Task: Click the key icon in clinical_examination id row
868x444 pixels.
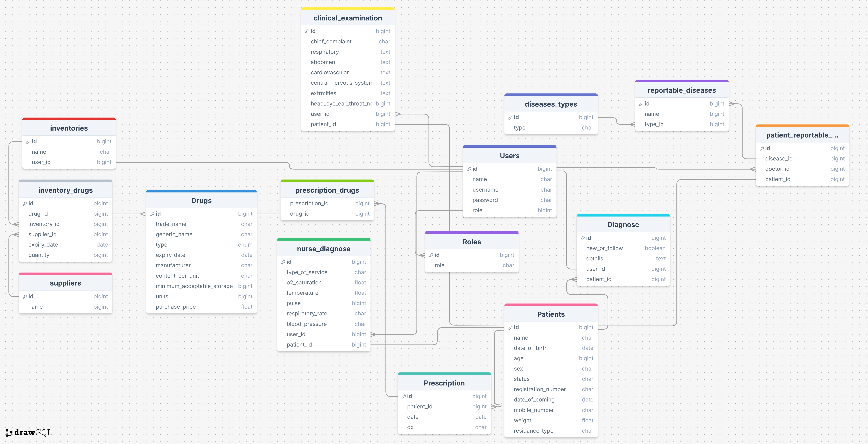Action: tap(307, 31)
